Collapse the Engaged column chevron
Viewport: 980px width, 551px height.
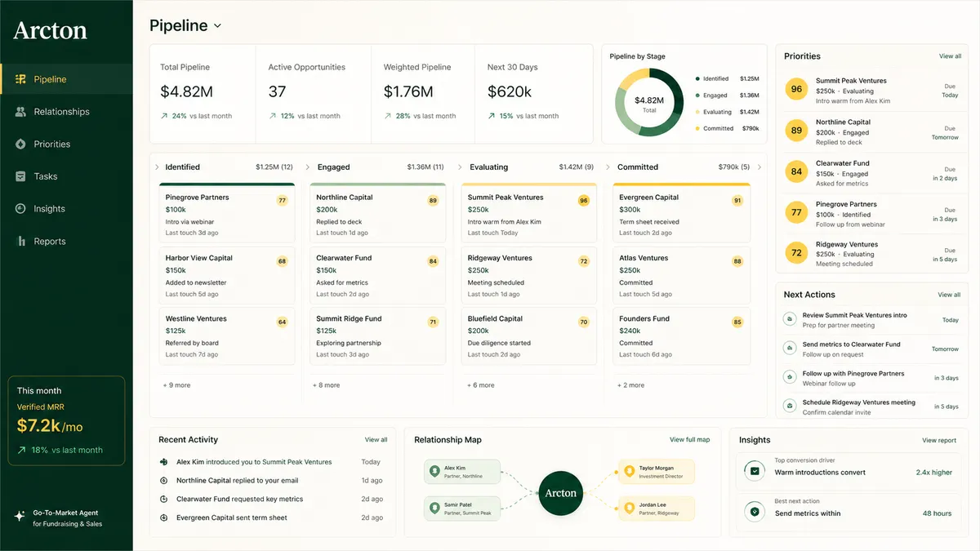pyautogui.click(x=308, y=167)
